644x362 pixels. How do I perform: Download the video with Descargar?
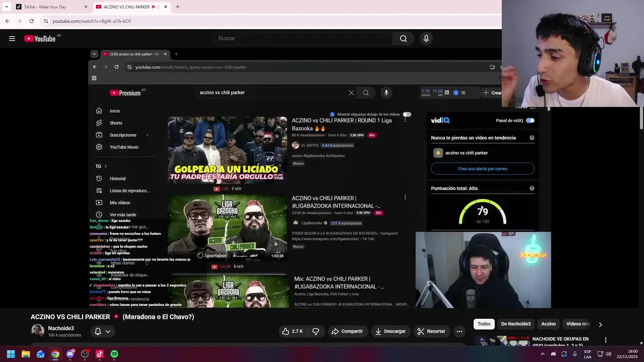click(x=390, y=331)
